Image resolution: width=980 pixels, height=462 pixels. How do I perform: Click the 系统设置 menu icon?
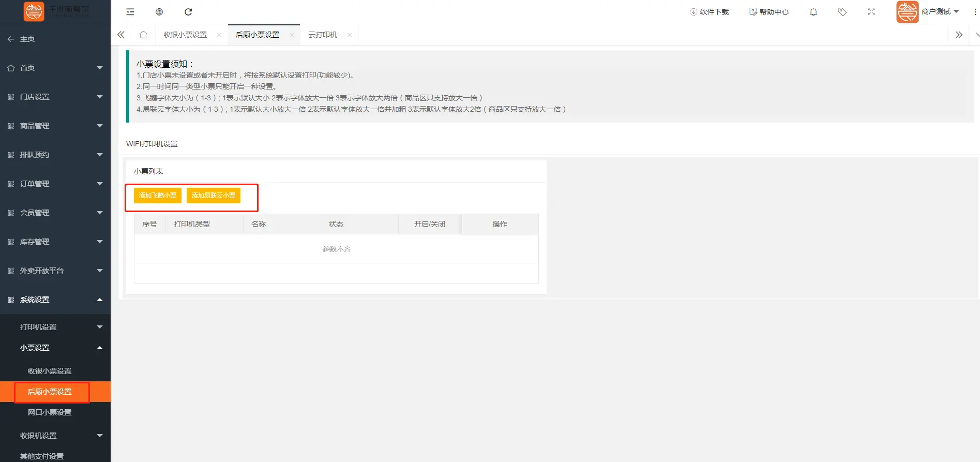(11, 300)
